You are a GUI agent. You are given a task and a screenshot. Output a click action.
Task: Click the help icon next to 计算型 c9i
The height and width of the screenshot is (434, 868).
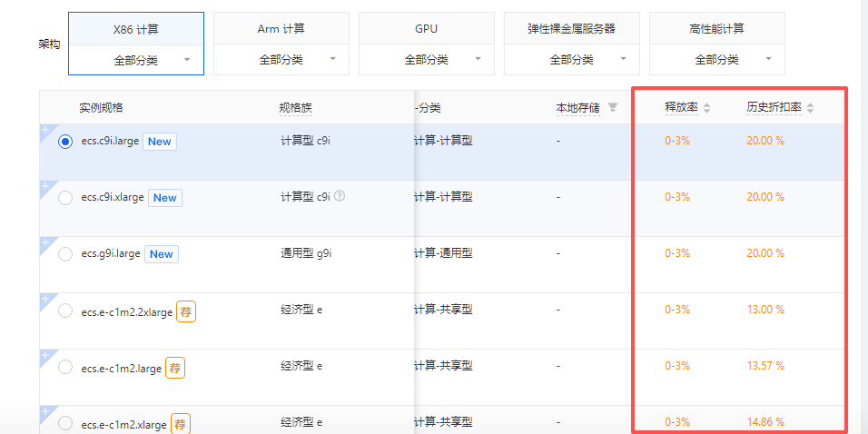click(x=340, y=196)
